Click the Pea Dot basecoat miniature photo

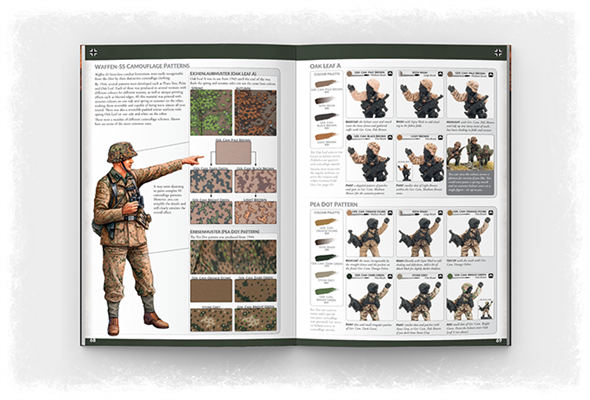tap(369, 237)
